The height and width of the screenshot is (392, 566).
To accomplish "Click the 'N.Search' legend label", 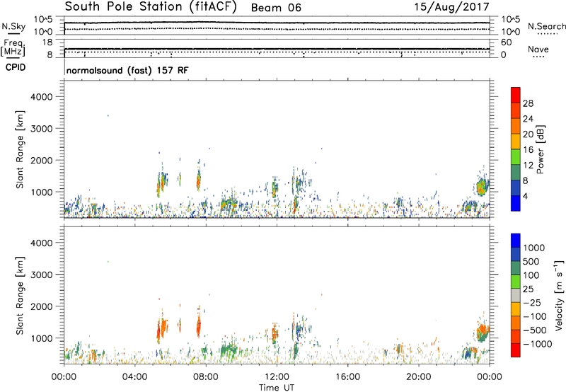I will (x=547, y=26).
